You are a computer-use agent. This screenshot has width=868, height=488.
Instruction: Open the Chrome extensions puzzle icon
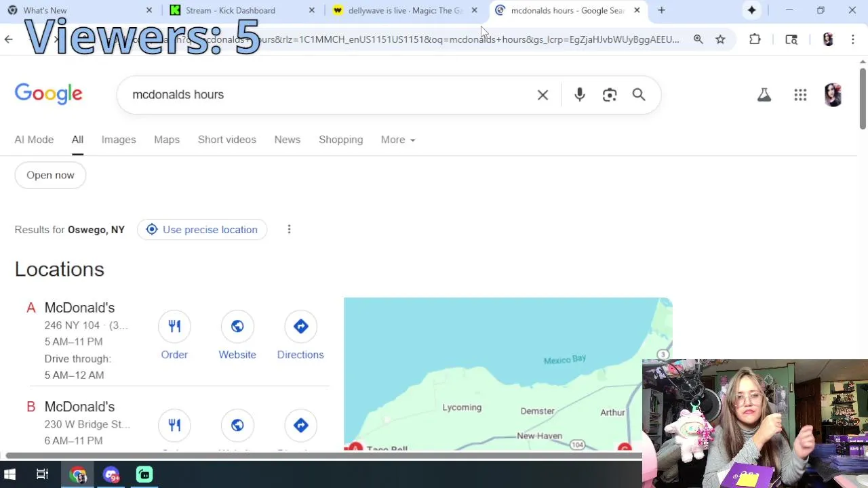point(755,39)
